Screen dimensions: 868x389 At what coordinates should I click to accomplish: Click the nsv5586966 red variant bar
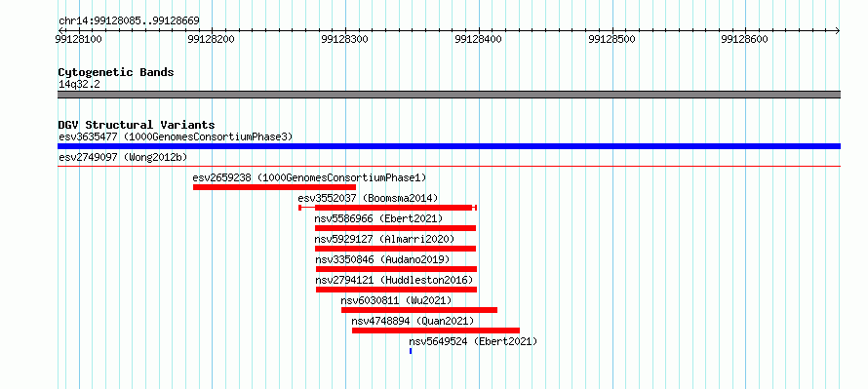[395, 228]
